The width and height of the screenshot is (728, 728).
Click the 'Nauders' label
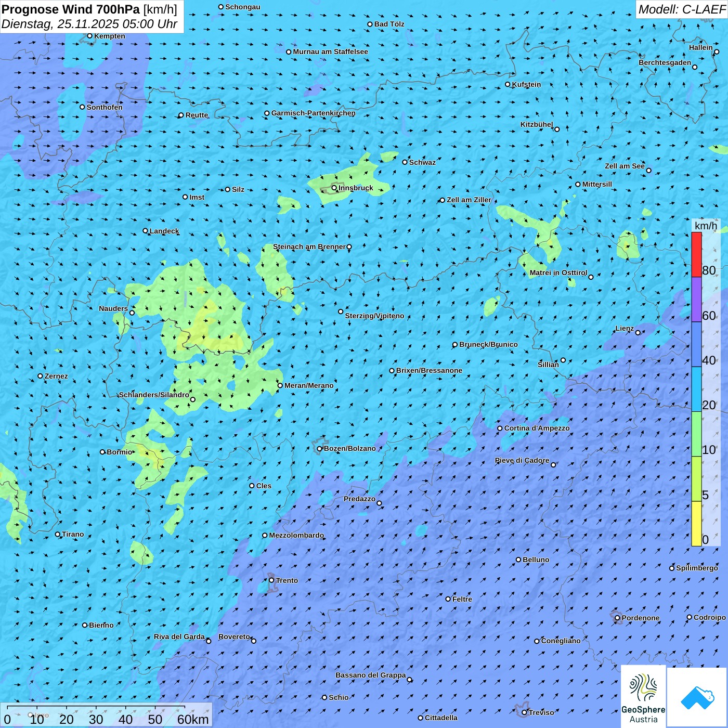[x=113, y=308]
